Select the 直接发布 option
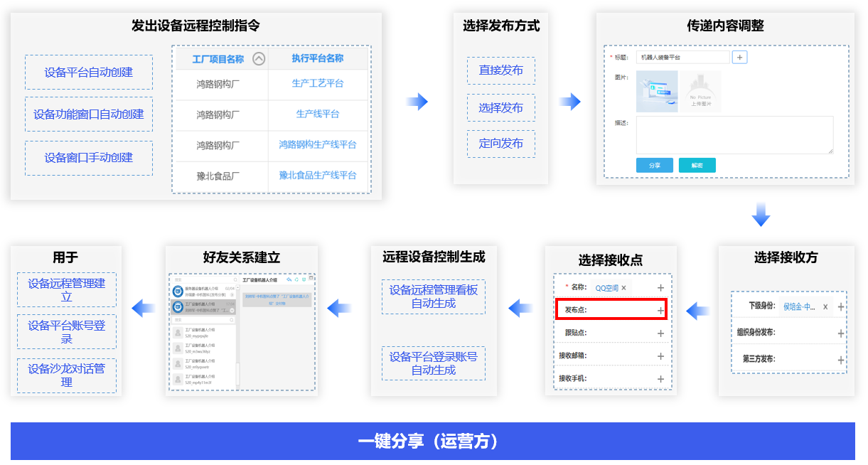Screen dimensions: 868x465 coord(500,70)
